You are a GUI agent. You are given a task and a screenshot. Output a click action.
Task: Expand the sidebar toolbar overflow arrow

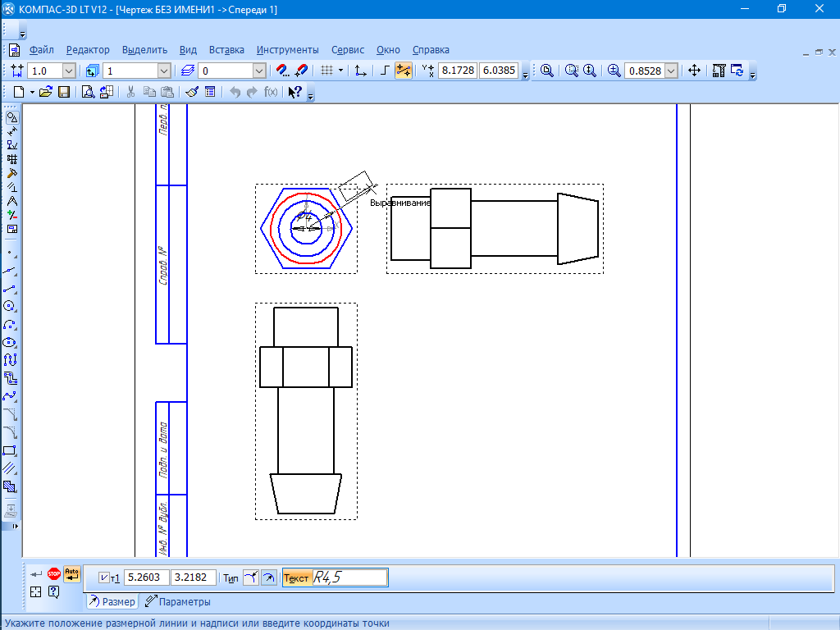16,526
